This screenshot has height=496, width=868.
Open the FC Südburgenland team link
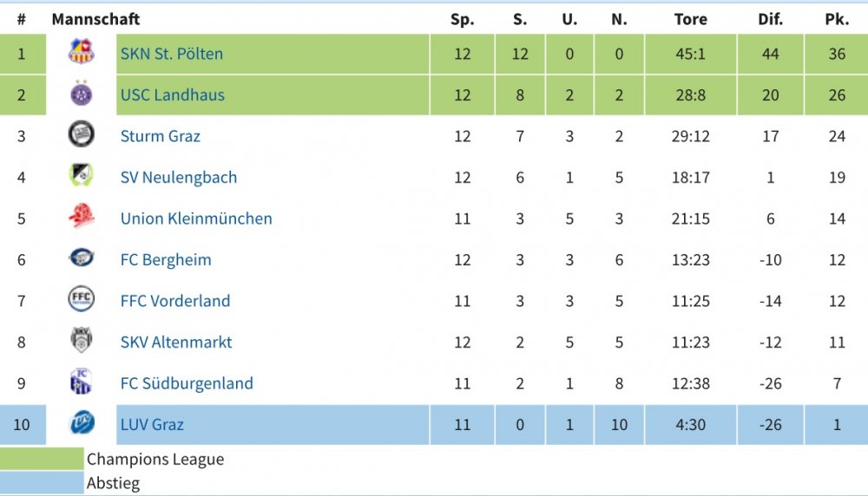click(187, 383)
